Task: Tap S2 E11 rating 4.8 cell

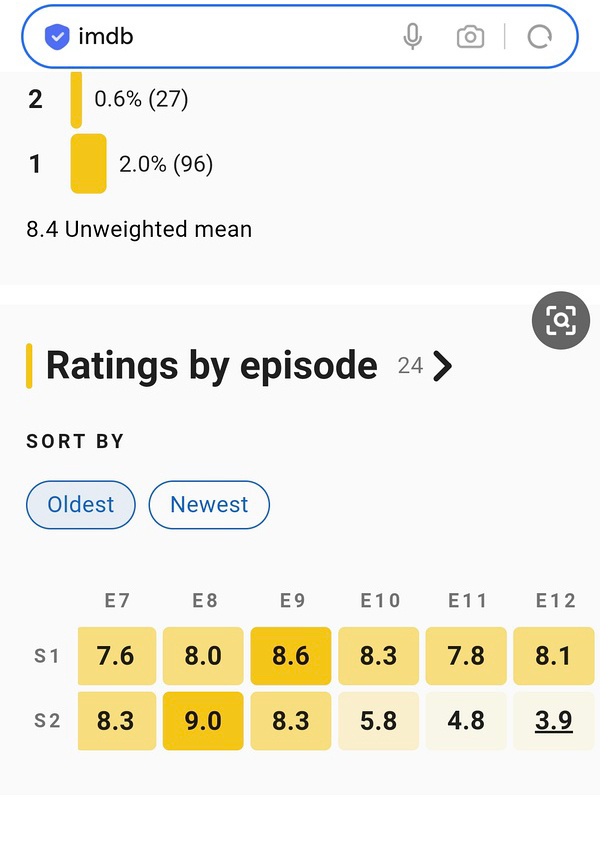Action: pyautogui.click(x=466, y=721)
